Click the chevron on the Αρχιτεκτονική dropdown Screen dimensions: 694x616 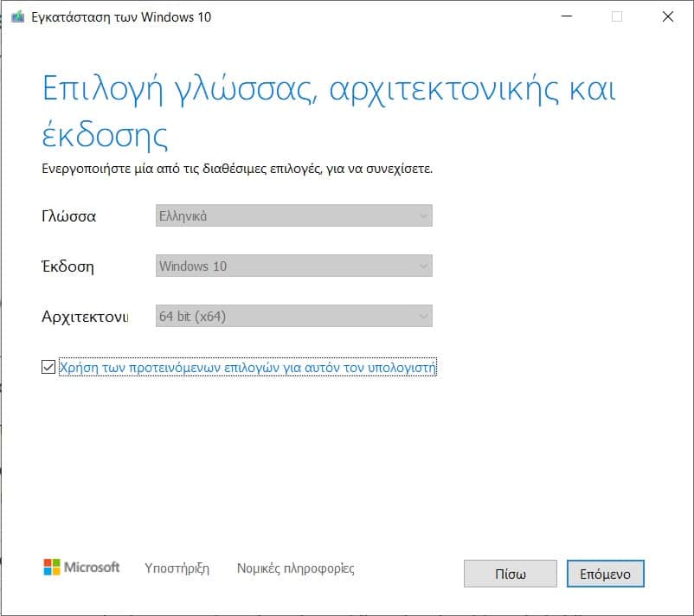(421, 316)
